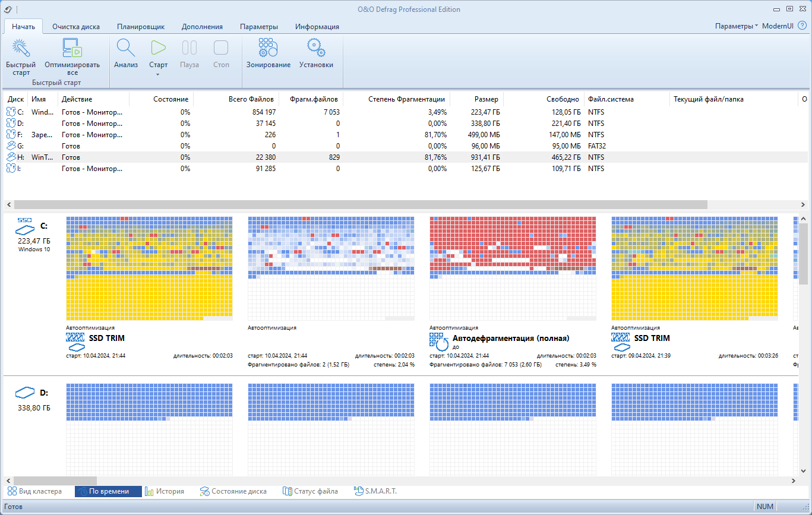Screen dimensions: 812x515
Task: Click the Оптимизировать все icon
Action: point(72,48)
